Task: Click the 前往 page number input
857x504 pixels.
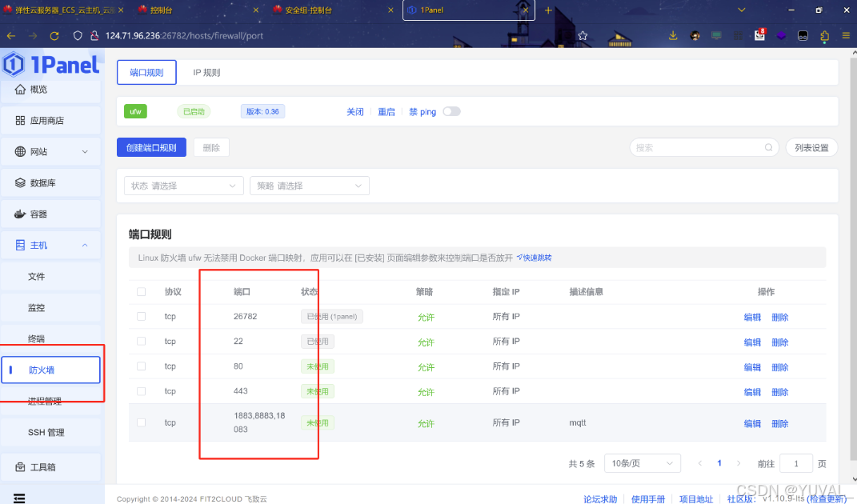Action: pyautogui.click(x=795, y=463)
